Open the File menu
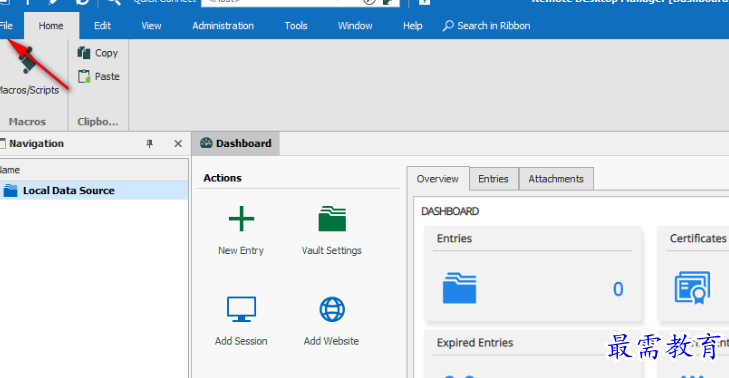The height and width of the screenshot is (378, 729). 6,26
